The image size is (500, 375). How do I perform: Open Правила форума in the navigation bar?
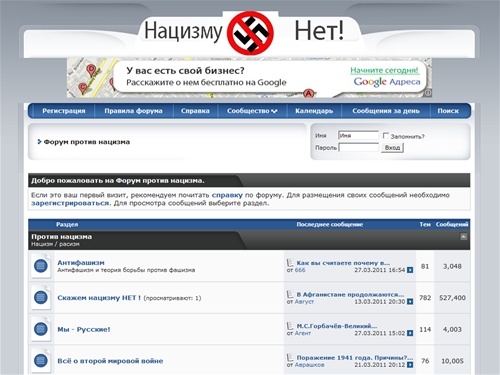point(133,111)
